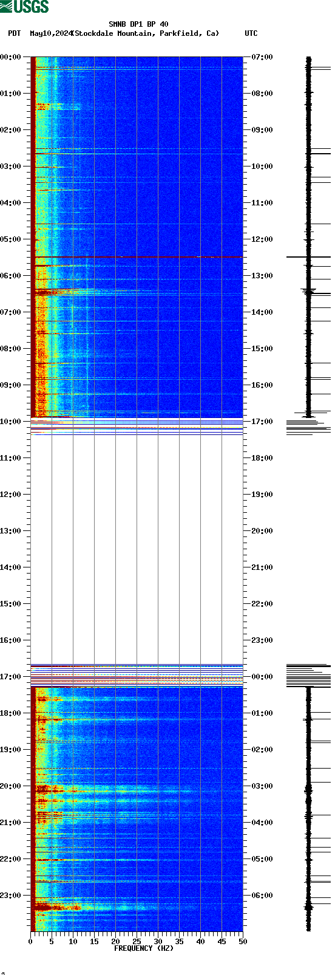Click the full-width dark red event line near 05:30 PDT
The height and width of the screenshot is (980, 335).
click(137, 257)
